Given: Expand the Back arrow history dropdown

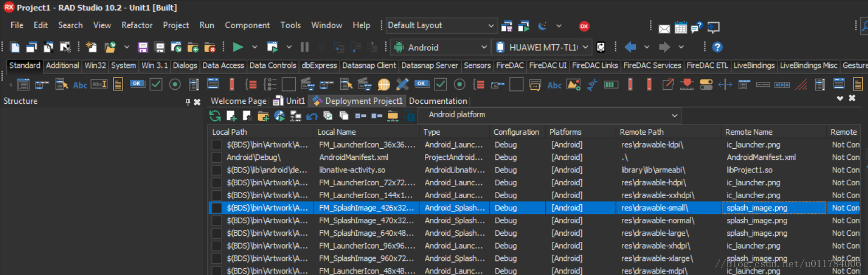Looking at the screenshot, I should click(647, 47).
